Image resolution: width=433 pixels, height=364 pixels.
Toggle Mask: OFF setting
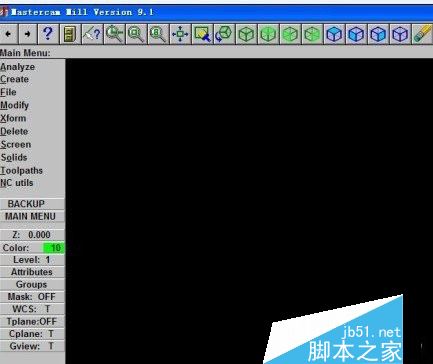(32, 297)
